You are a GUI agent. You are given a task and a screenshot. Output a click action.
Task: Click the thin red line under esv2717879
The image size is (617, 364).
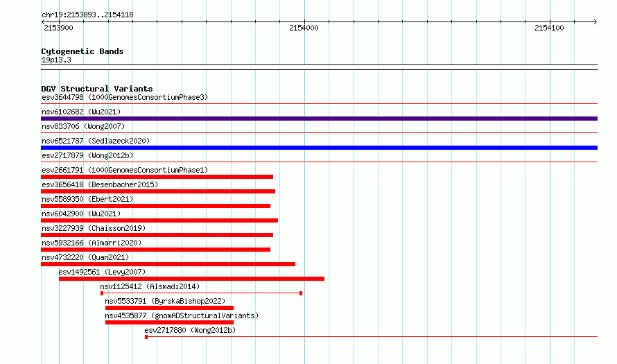319,162
